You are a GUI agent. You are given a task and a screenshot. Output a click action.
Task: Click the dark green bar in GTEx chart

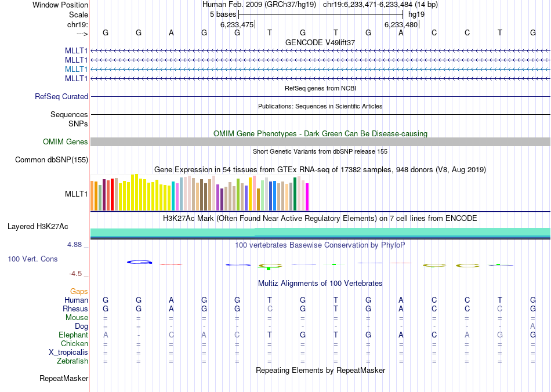coord(295,194)
